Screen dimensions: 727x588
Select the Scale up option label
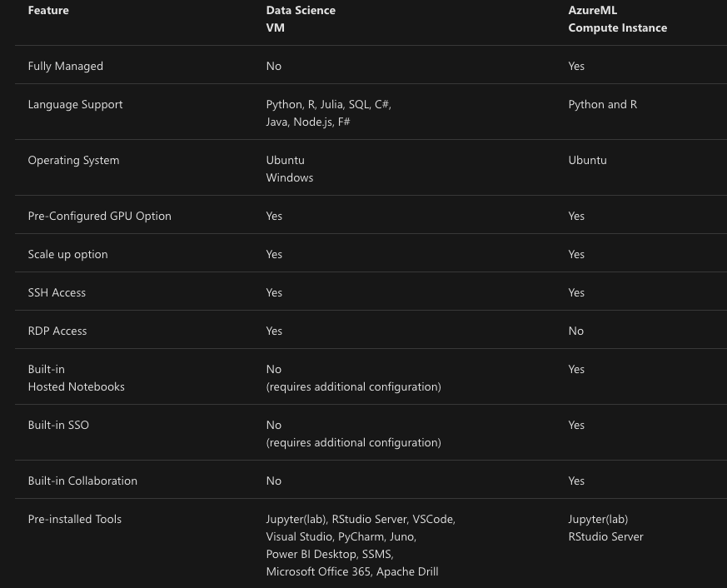tap(67, 254)
